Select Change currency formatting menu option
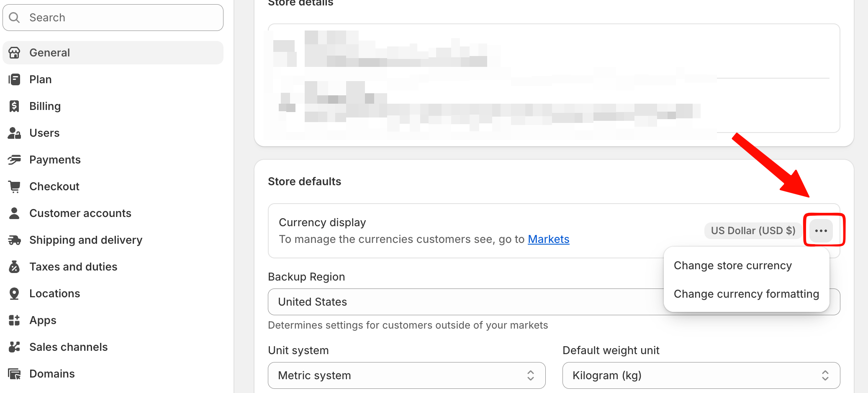 coord(746,294)
